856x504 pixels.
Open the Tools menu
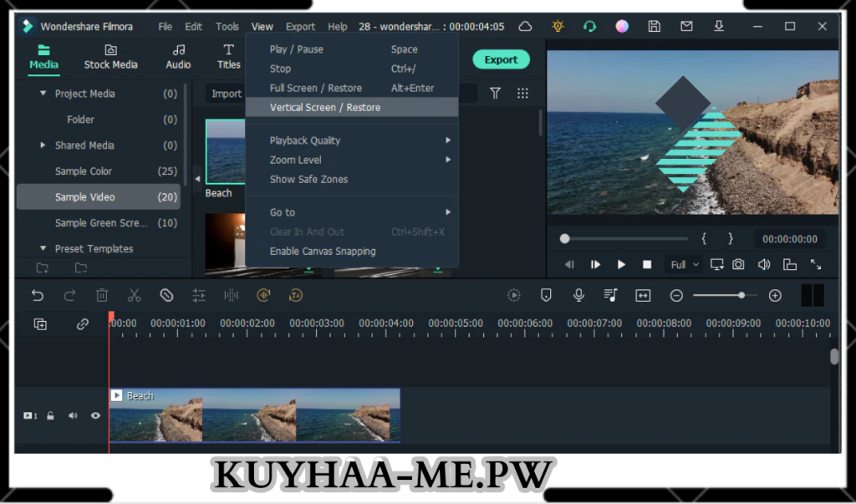tap(227, 26)
